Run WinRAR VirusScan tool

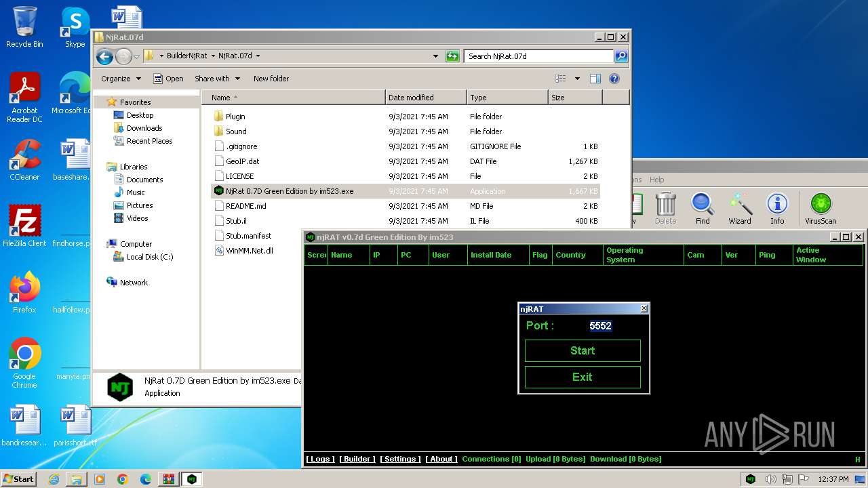pos(821,209)
